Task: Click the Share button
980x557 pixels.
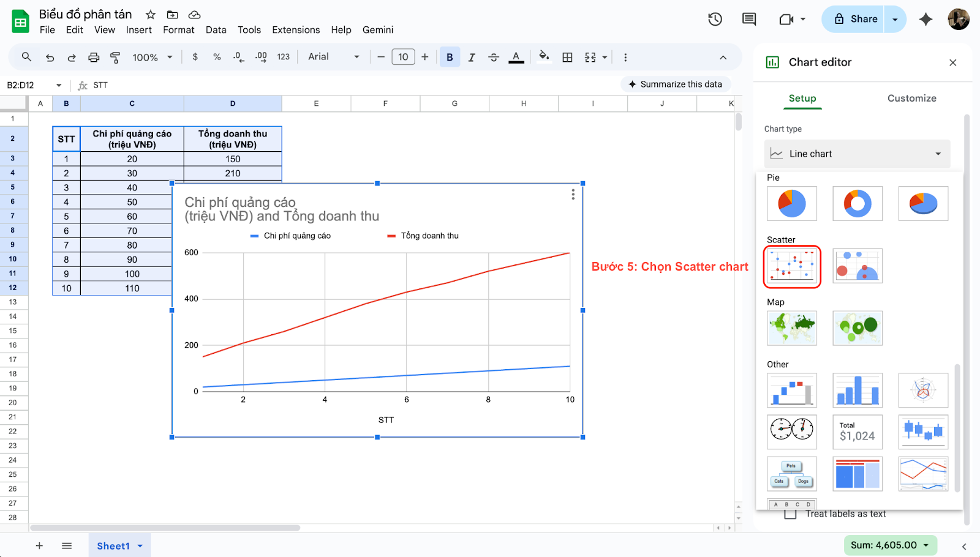Action: click(x=856, y=20)
